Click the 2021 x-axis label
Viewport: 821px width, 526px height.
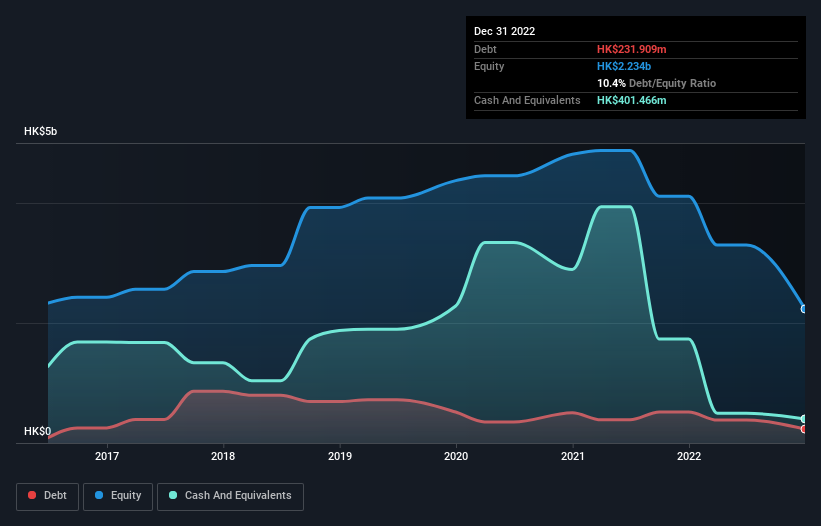tap(573, 456)
